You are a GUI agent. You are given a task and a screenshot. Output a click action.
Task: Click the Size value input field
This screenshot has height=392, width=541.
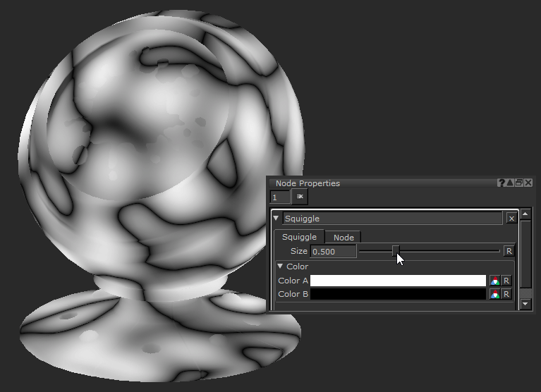click(x=333, y=251)
